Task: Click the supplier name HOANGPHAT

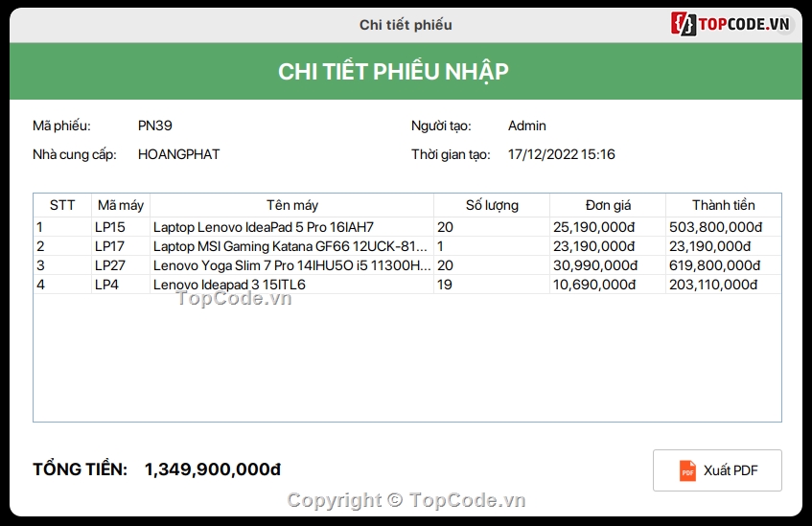Action: click(178, 154)
